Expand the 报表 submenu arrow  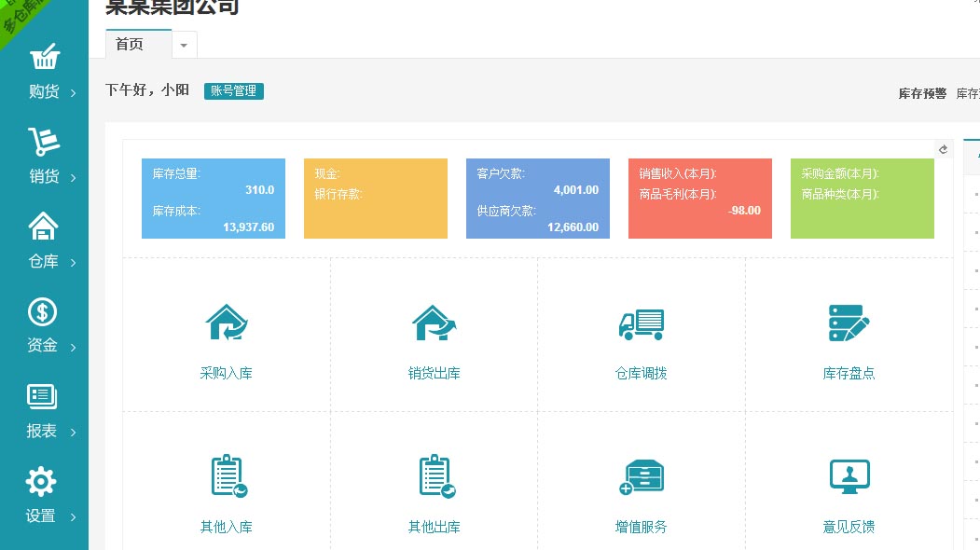click(73, 432)
